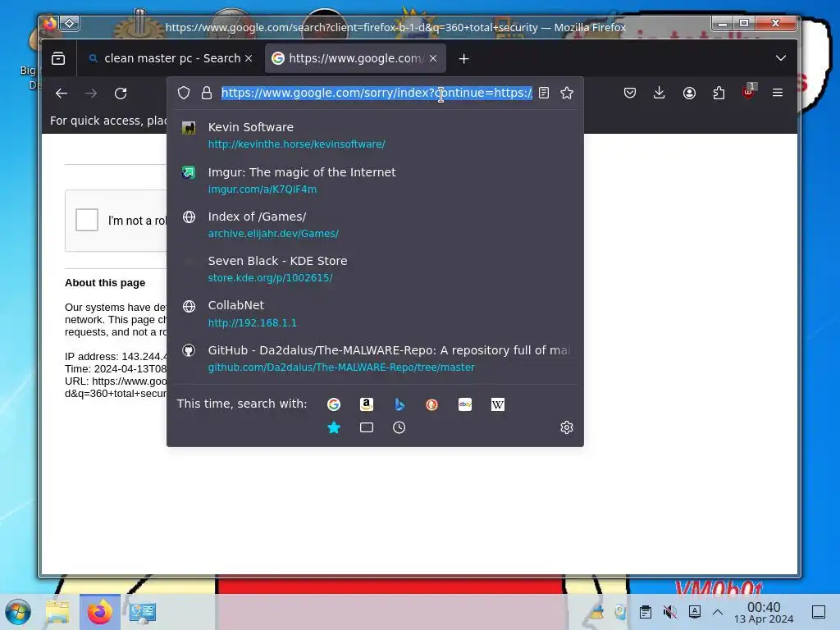The image size is (840, 630).
Task: Open CollabNet 192.168.1.1 suggestion
Action: pos(375,313)
